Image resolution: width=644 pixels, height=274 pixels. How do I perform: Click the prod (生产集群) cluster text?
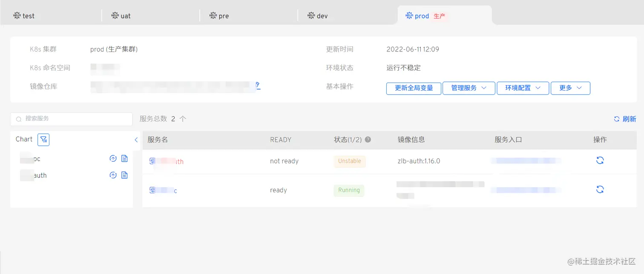(114, 49)
